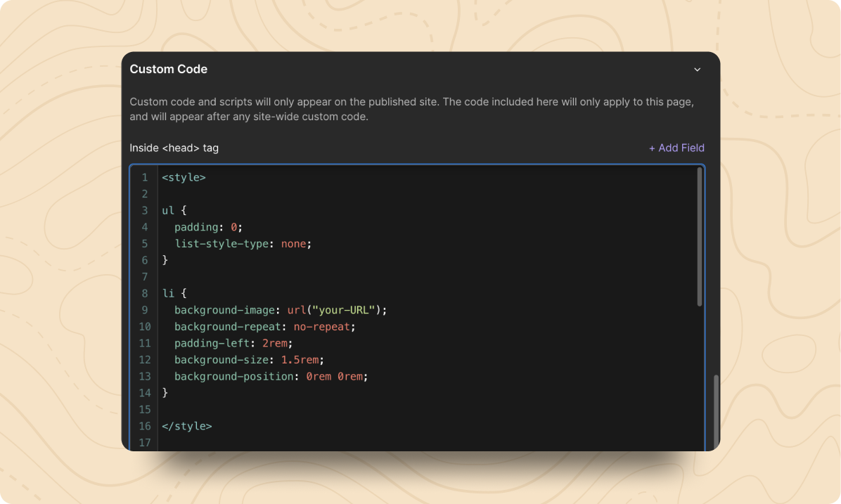Click line number 7 in gutter
Screen dimensions: 841x504
coord(145,277)
